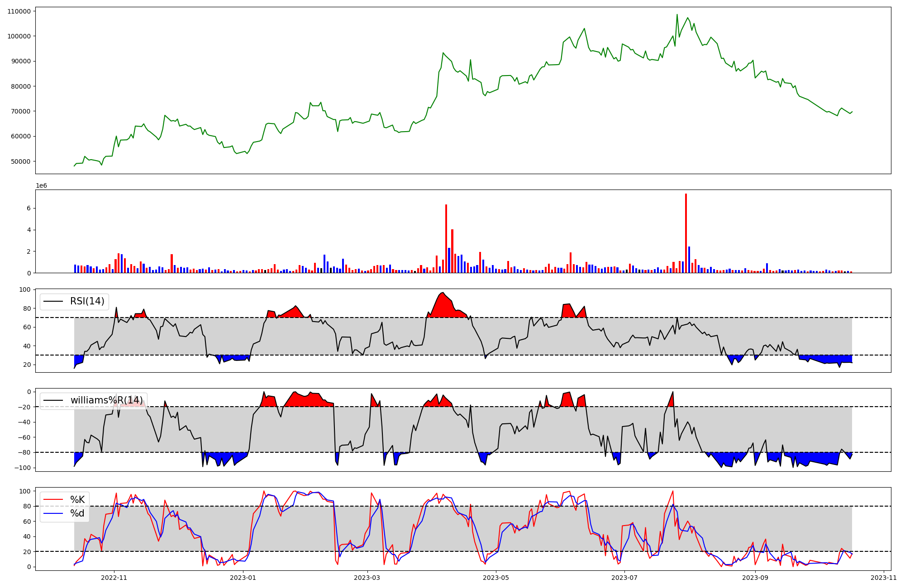Click the 110000 price axis tick label

click(x=19, y=11)
